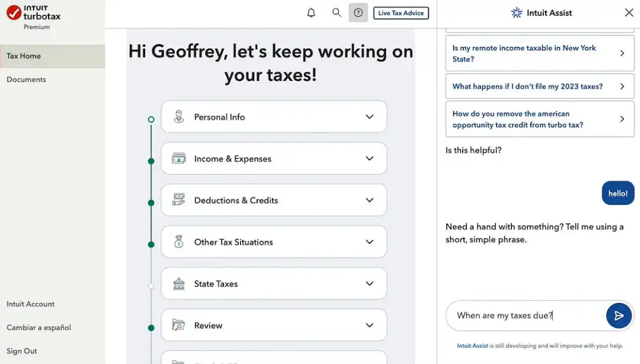This screenshot has height=364, width=640.
Task: Go to Documents in sidebar
Action: click(x=26, y=79)
